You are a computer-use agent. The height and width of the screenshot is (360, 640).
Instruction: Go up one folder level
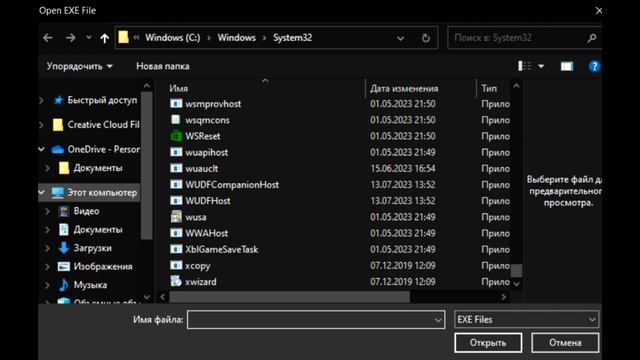(104, 38)
